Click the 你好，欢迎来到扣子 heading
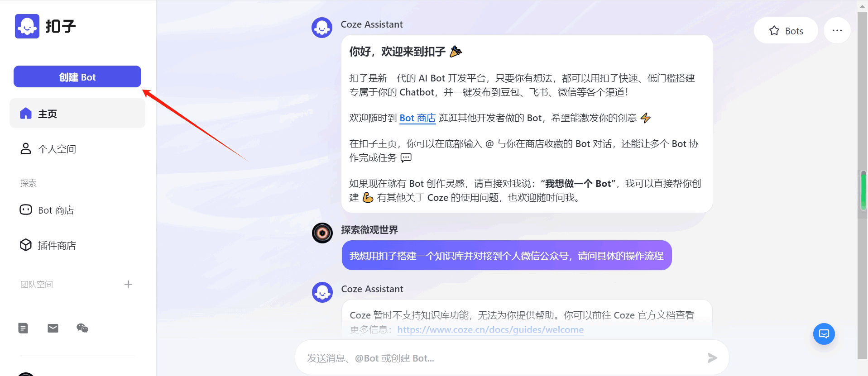868x376 pixels. [398, 52]
